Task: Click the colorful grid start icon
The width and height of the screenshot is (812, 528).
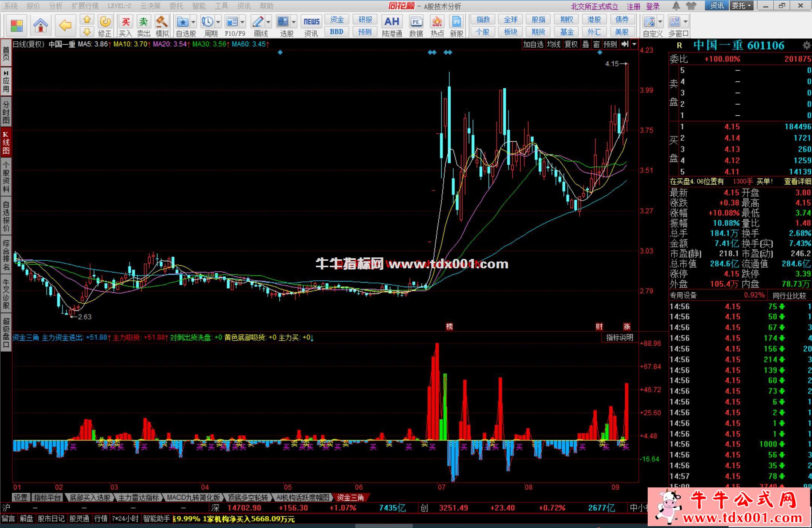Action: click(x=17, y=26)
